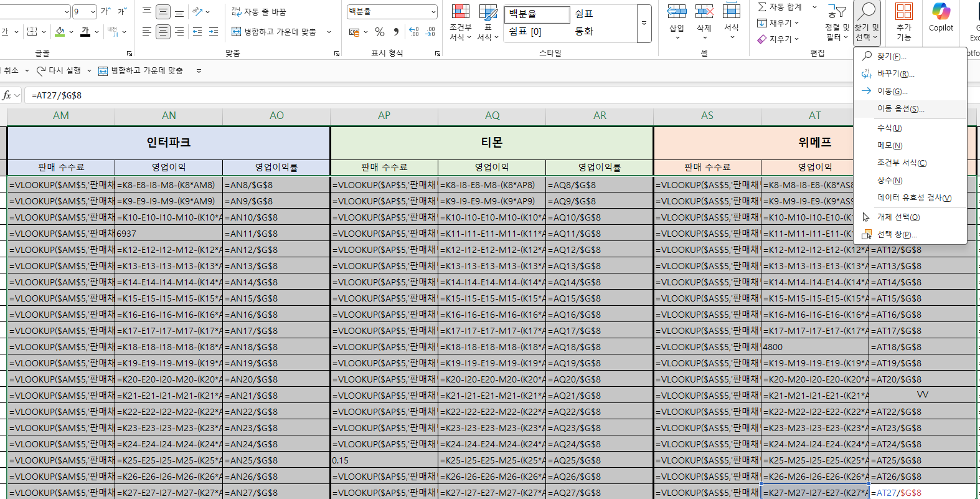Choose 데이터 유효성 검사(V) from the menu
This screenshot has width=980, height=499.
pyautogui.click(x=910, y=197)
